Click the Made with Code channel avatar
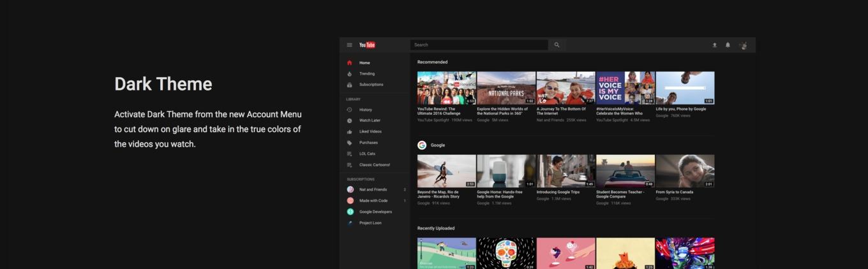The image size is (868, 269). tap(350, 201)
